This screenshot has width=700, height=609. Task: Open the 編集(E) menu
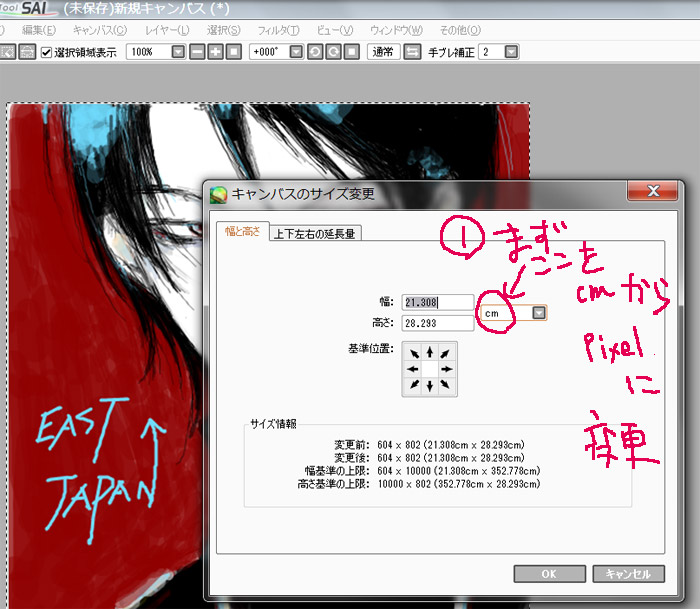(39, 30)
